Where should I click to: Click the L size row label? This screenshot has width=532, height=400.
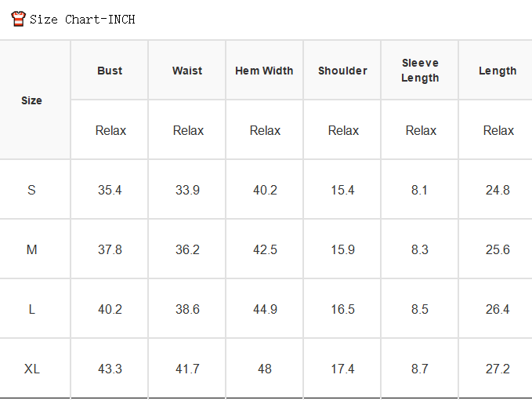coord(31,309)
